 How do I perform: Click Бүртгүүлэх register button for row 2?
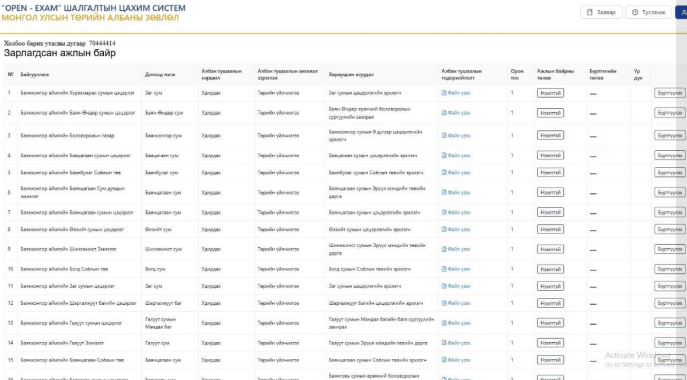[x=670, y=113]
